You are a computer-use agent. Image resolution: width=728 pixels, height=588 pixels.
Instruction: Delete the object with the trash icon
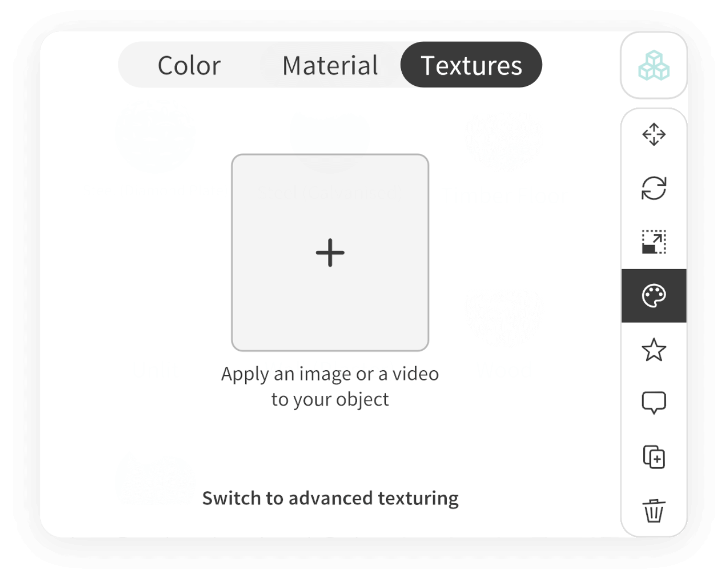654,511
